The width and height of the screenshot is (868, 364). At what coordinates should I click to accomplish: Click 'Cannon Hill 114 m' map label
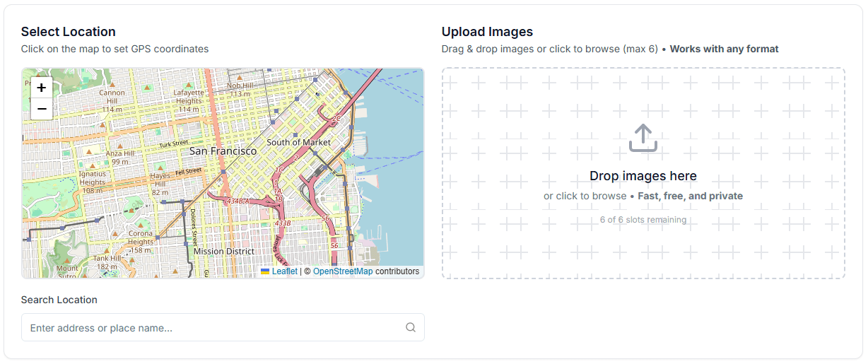click(112, 101)
